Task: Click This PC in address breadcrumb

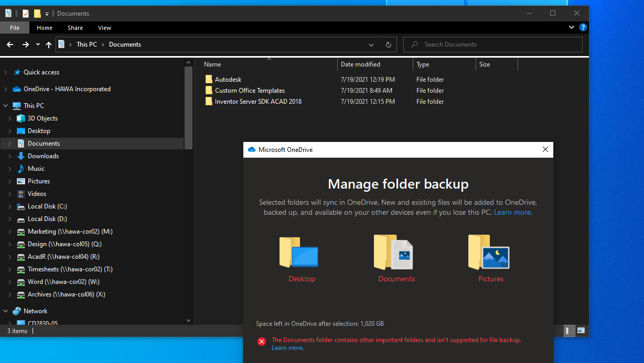Action: click(x=87, y=45)
